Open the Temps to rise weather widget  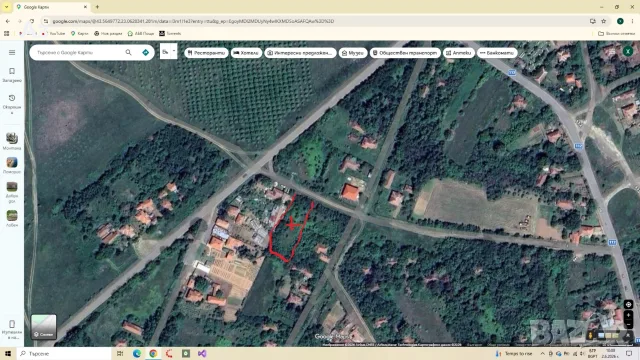(x=514, y=353)
